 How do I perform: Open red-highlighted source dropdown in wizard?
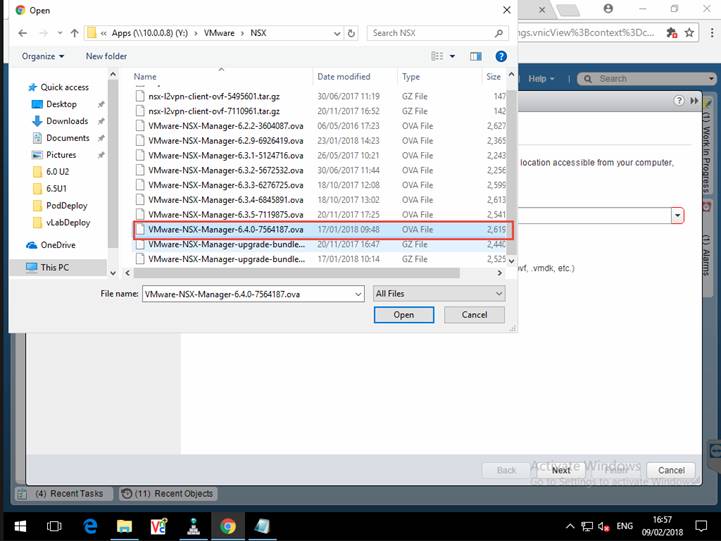coord(677,215)
